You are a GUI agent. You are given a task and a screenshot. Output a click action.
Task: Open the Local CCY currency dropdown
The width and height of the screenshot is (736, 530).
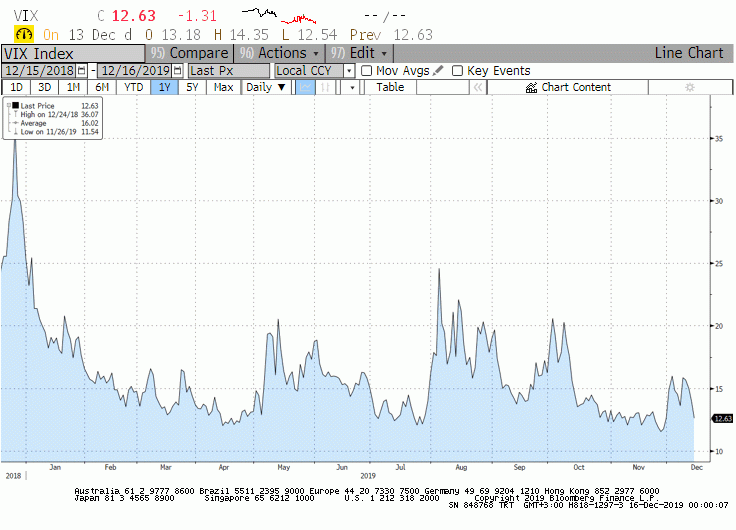(x=349, y=71)
